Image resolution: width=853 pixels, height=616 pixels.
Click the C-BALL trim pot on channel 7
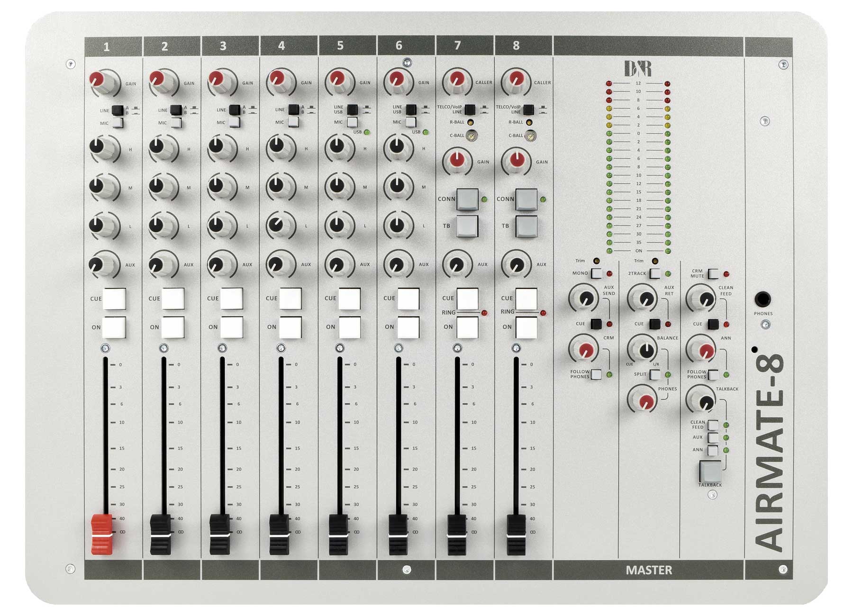pyautogui.click(x=472, y=136)
